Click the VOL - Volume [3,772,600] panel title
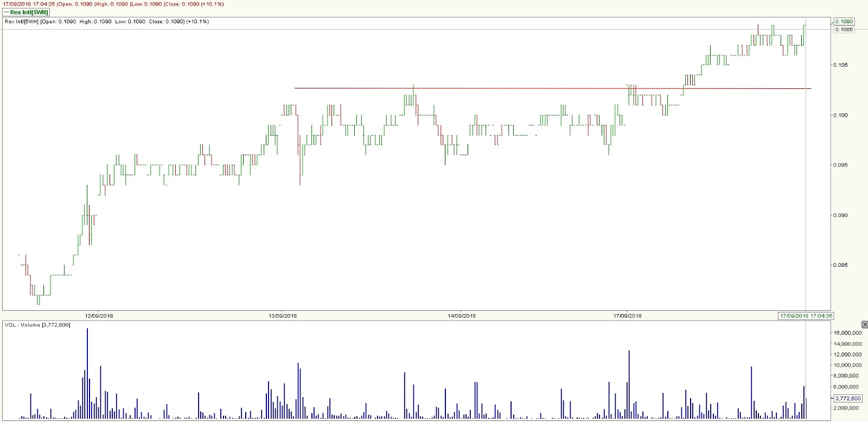868x422 pixels. [x=37, y=325]
